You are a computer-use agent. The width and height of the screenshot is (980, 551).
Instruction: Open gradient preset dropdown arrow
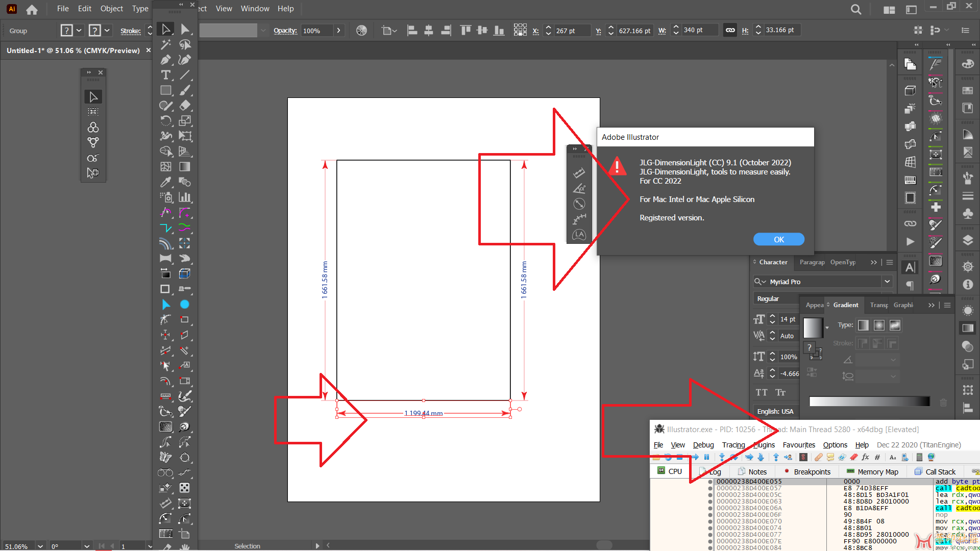click(827, 328)
